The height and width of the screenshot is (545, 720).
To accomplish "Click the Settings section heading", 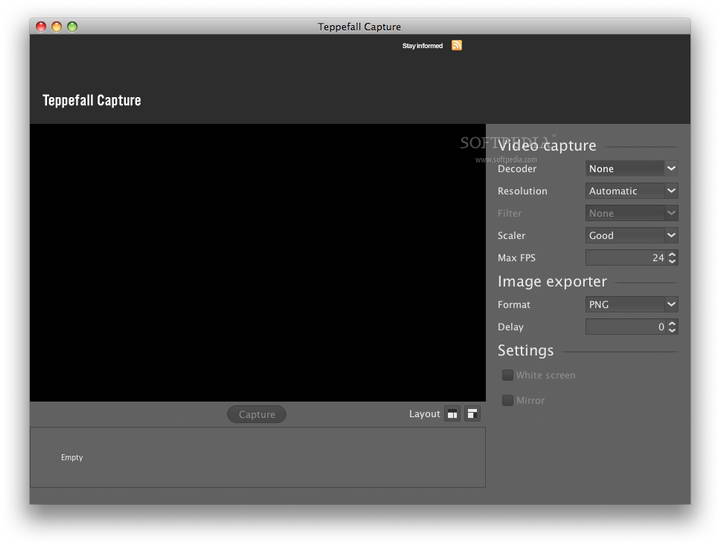I will tap(526, 350).
